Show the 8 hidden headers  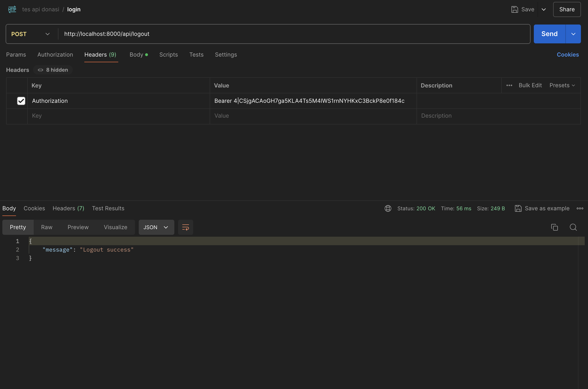click(53, 70)
